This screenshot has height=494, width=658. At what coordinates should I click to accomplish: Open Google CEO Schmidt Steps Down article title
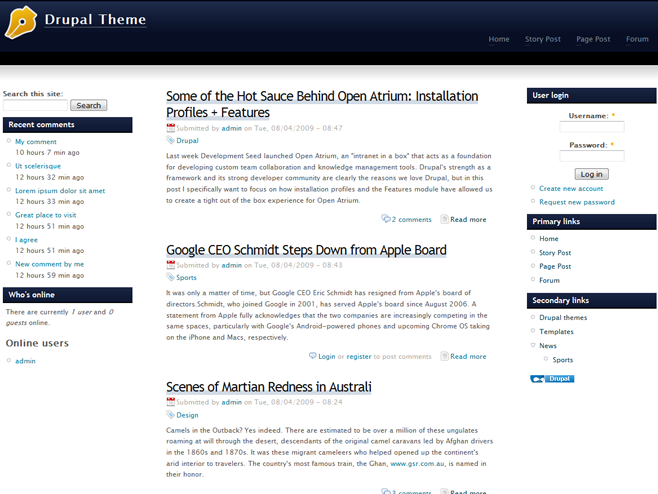(306, 250)
